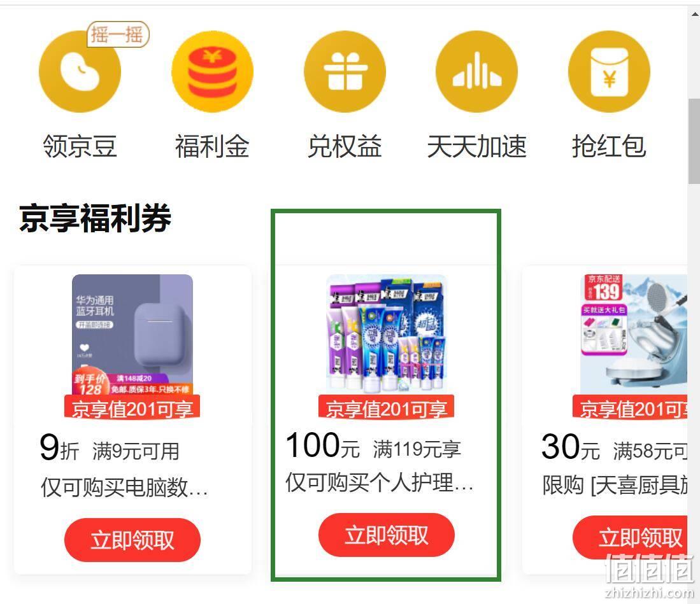Select the 京享福利券 section heading
Image resolution: width=700 pixels, height=604 pixels.
[x=95, y=218]
